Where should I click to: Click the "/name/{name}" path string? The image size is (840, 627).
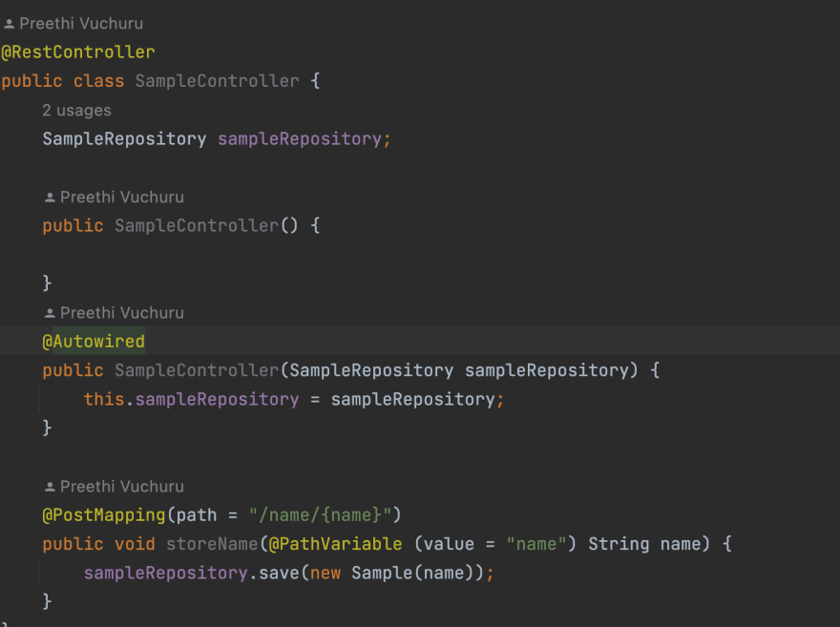(320, 515)
